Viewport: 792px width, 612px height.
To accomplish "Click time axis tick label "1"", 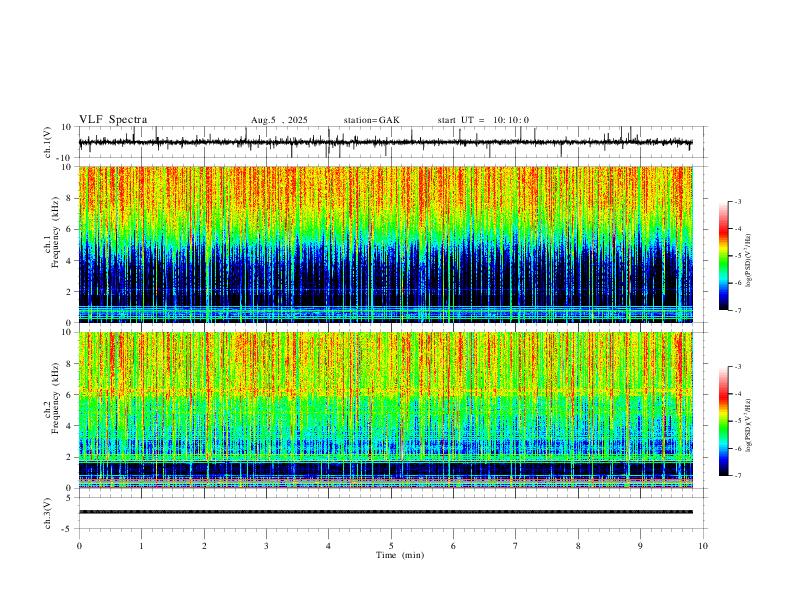I will [141, 546].
